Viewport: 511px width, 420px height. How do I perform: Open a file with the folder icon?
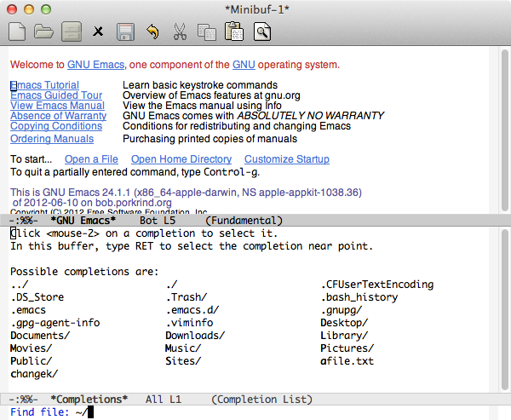point(43,32)
